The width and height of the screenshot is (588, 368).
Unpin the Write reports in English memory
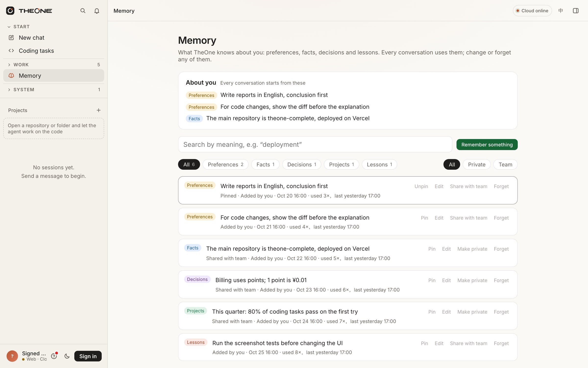click(421, 186)
